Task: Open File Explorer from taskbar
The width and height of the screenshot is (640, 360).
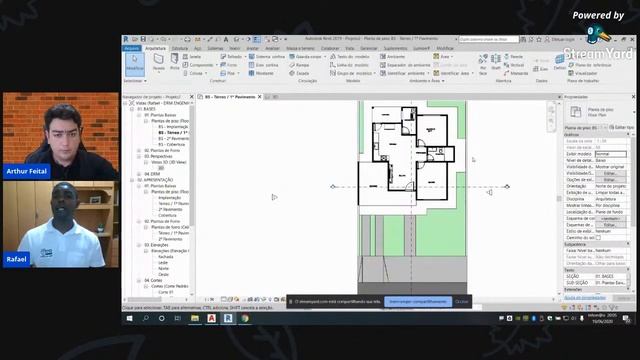Action: 195,318
